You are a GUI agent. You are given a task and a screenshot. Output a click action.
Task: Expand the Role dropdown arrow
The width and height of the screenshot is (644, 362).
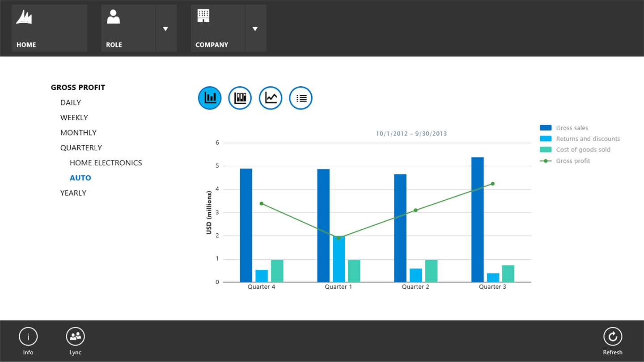click(x=166, y=29)
